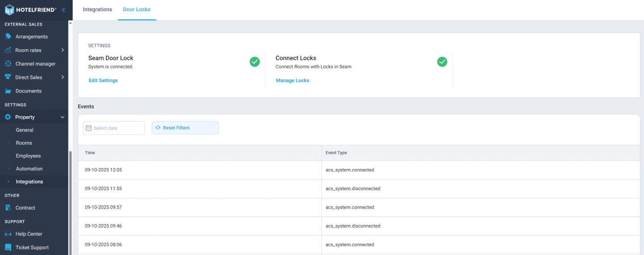Select the Door Locks tab
The height and width of the screenshot is (255, 644).
pos(137,9)
